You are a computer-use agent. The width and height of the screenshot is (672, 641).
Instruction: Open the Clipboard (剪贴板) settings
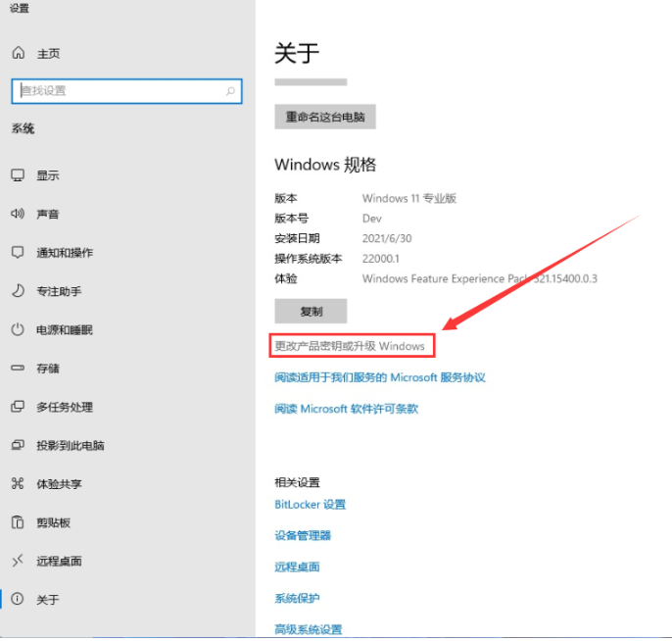[53, 522]
